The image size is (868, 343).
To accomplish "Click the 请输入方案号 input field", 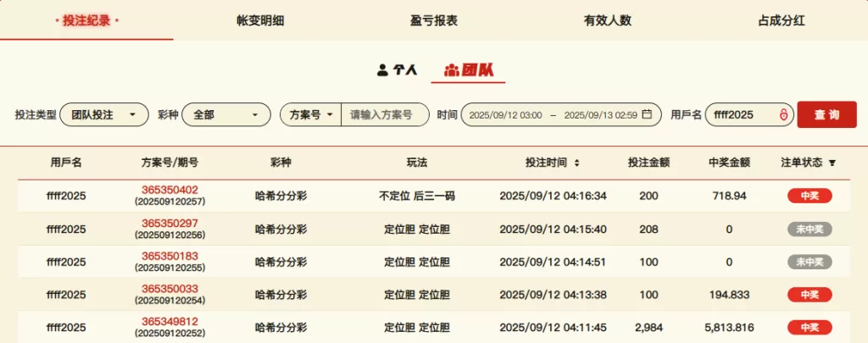I will [x=384, y=114].
